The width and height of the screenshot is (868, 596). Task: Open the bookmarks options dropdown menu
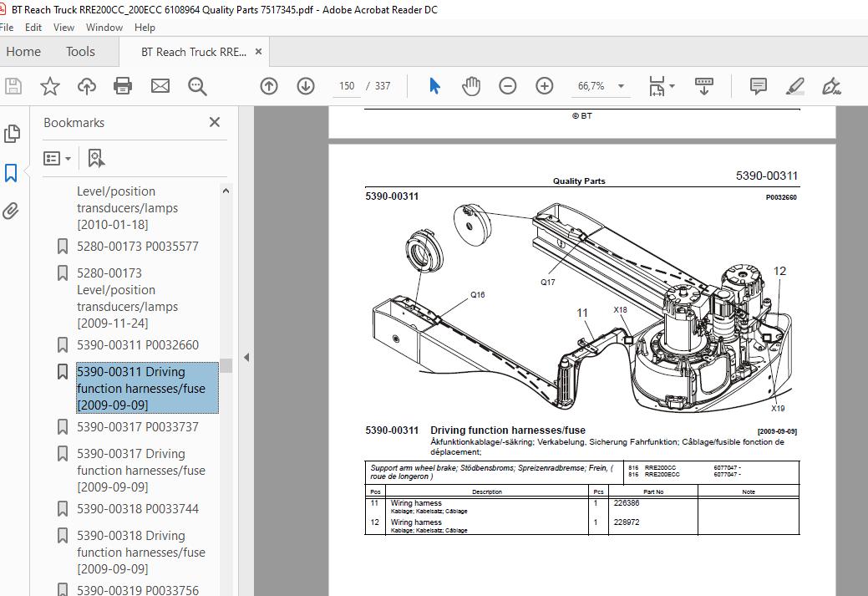(x=57, y=159)
